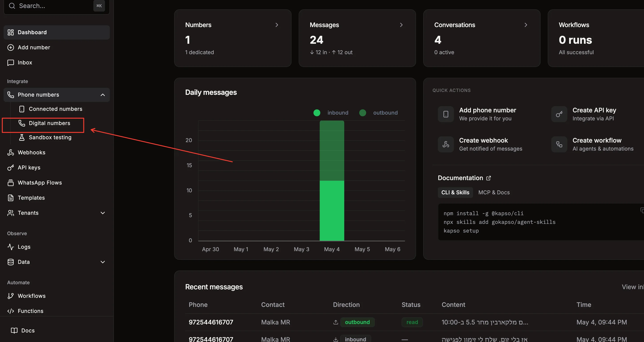Viewport: 644px width, 342px height.
Task: Switch to the CLI & Skills tab
Action: pos(455,193)
